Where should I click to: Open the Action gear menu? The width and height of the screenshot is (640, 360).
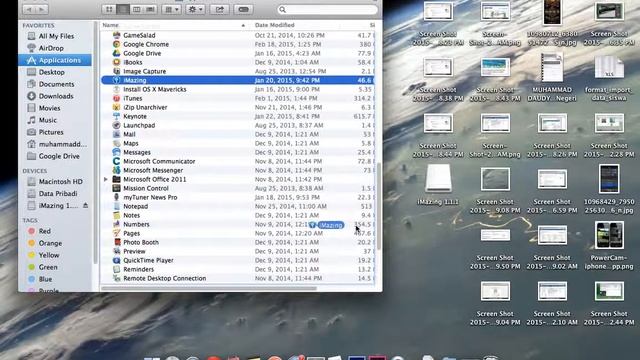[x=196, y=9]
